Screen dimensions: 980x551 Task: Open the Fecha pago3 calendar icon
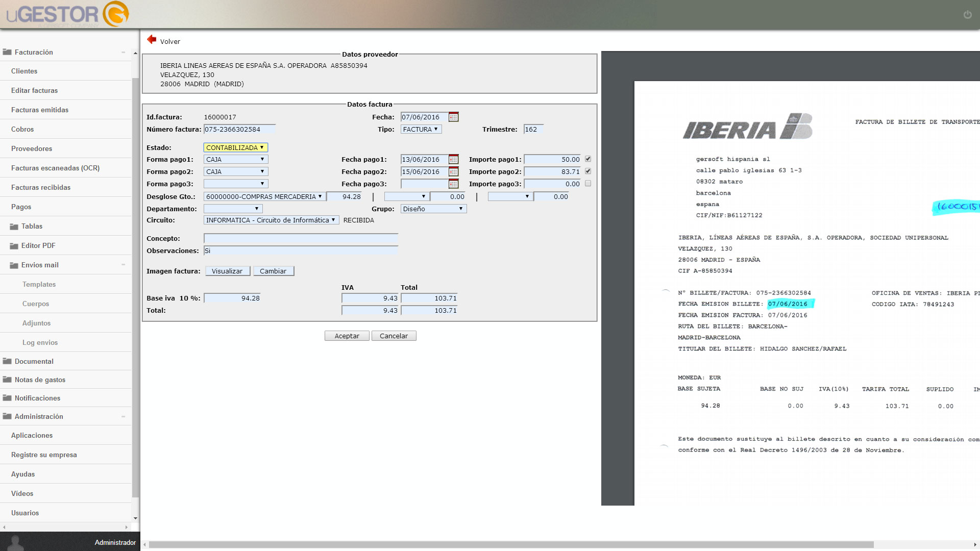pos(453,184)
